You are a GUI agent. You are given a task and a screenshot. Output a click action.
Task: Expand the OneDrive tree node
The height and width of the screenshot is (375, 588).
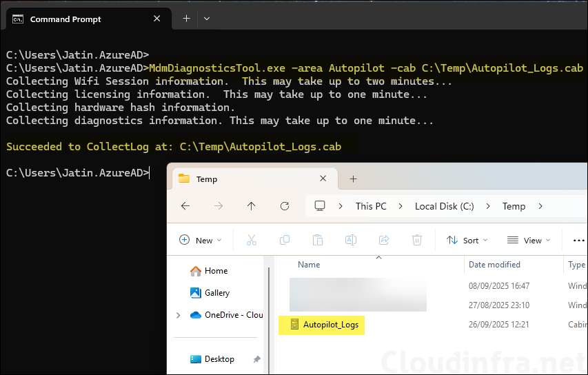coord(179,315)
